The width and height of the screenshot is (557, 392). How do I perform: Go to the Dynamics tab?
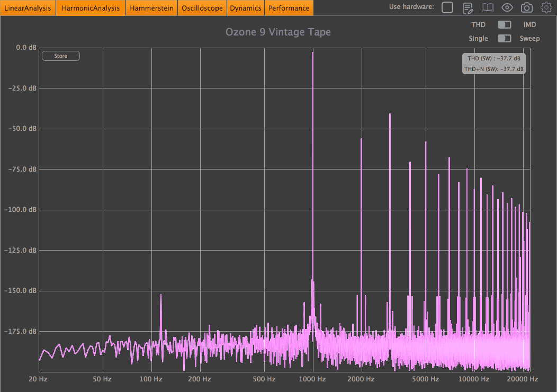[246, 8]
